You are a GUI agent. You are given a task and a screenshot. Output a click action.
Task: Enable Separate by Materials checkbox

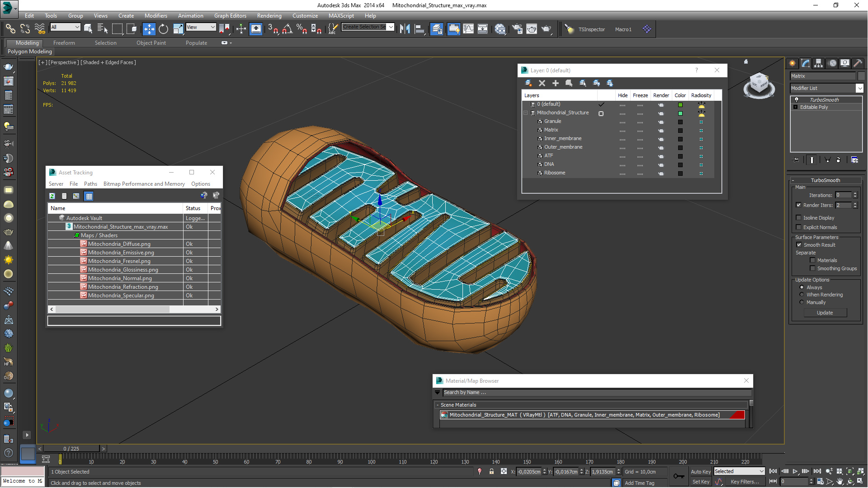(812, 260)
